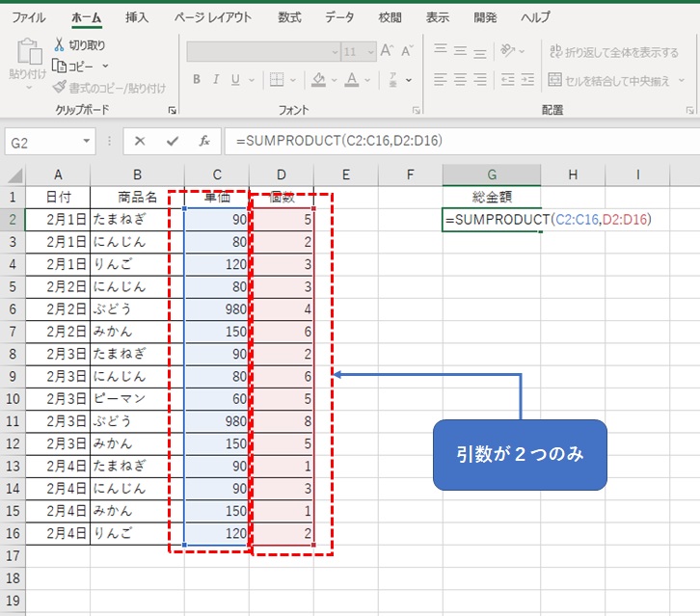
Task: Click the Top Align icon
Action: click(x=441, y=49)
